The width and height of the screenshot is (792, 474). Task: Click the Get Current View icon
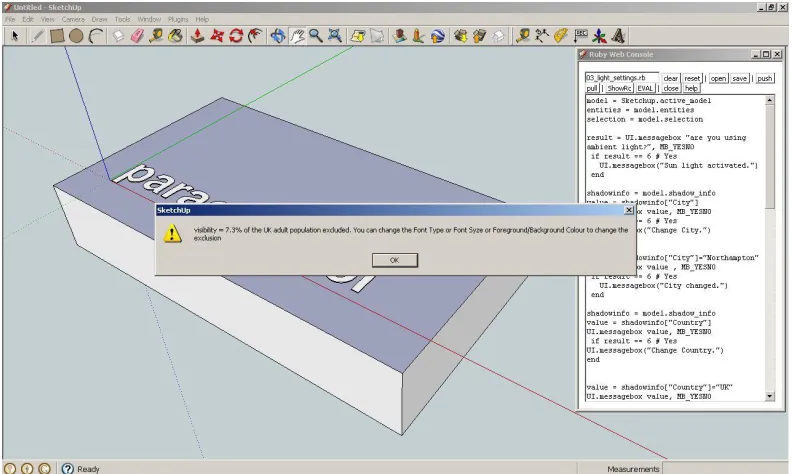(x=358, y=36)
